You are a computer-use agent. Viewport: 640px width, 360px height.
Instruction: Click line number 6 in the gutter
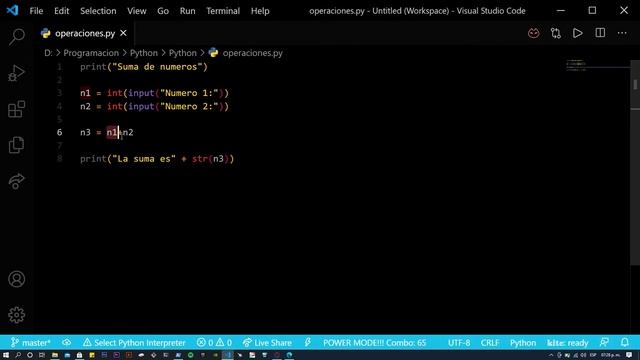pos(60,132)
